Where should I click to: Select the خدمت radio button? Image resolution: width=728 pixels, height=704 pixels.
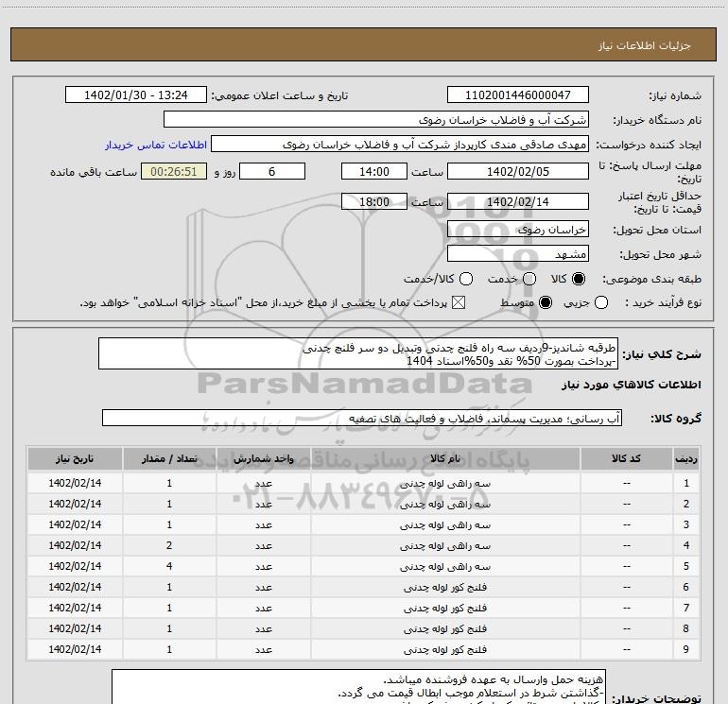tap(529, 279)
